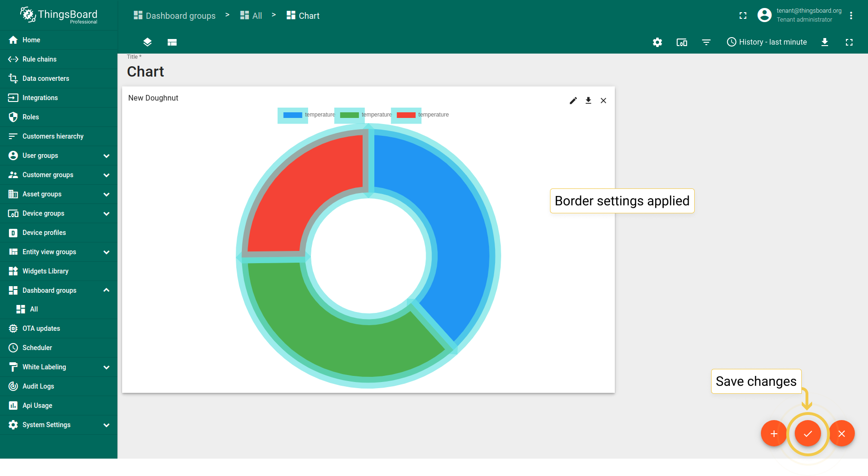This screenshot has width=868, height=476.
Task: Expand the Asset groups chevron
Action: (107, 194)
